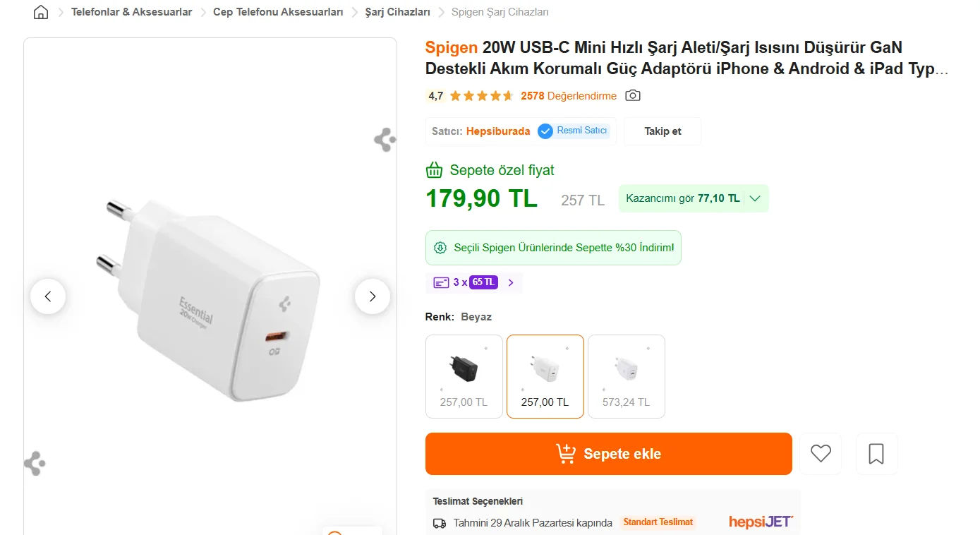Open the Hepsiburada seller link
Viewport: 980px width, 535px height.
[x=498, y=131]
